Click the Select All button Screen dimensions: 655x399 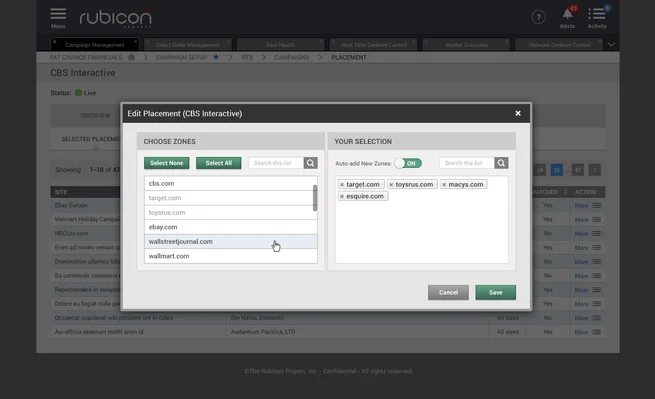click(x=218, y=163)
